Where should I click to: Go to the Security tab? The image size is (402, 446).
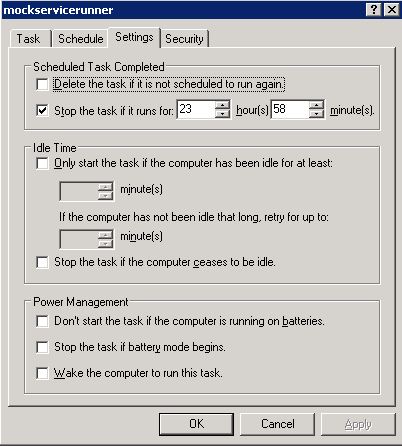tap(184, 39)
